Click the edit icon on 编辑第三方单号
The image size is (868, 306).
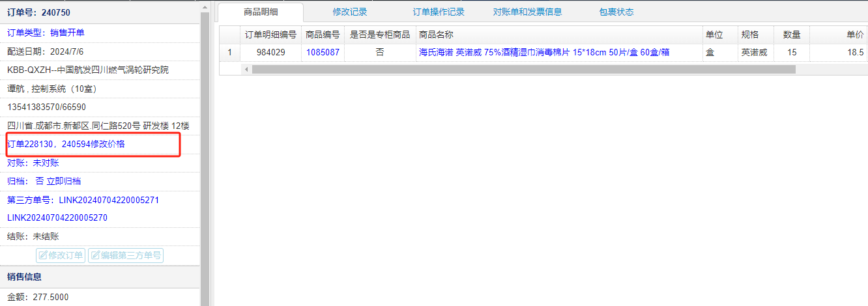coord(95,255)
